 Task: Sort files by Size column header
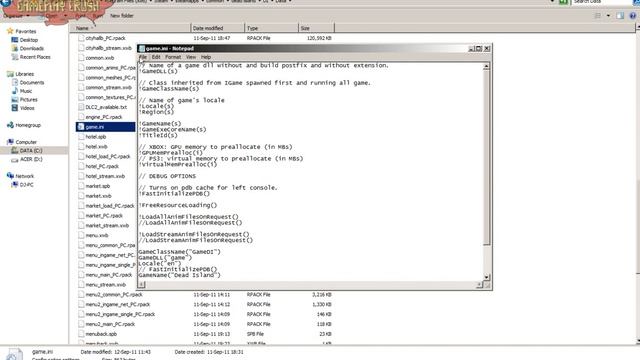(x=316, y=28)
